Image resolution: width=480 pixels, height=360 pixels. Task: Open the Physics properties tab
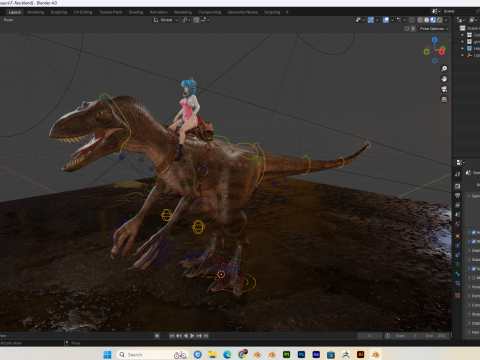tap(458, 246)
